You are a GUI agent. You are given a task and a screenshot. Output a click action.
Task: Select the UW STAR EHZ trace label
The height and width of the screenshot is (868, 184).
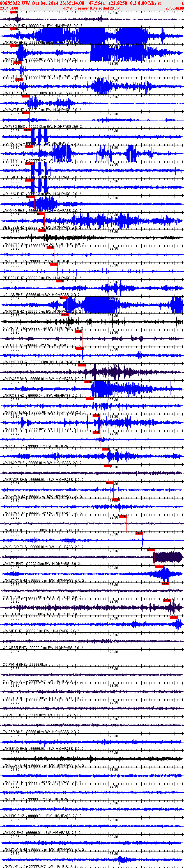pos(42,93)
